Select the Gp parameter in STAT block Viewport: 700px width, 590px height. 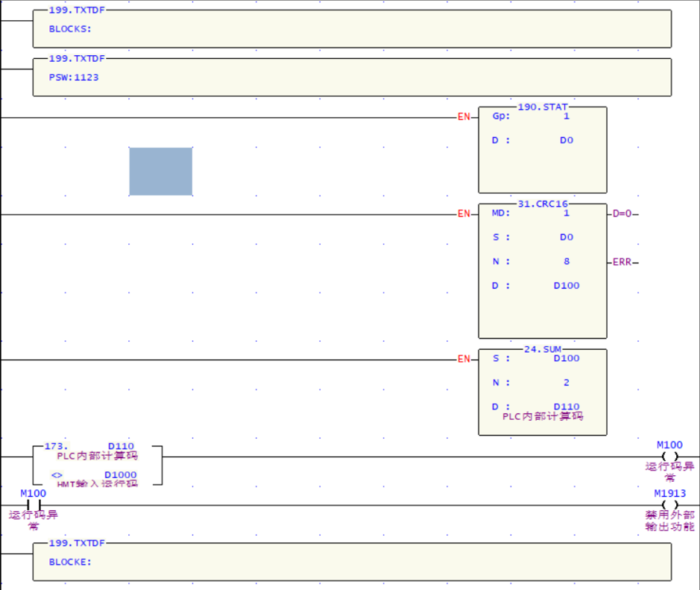tap(501, 116)
